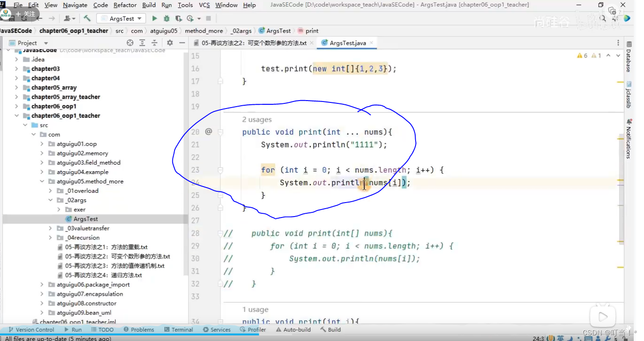The width and height of the screenshot is (644, 341).
Task: Select atguigu03.field_method package
Action: (x=88, y=163)
